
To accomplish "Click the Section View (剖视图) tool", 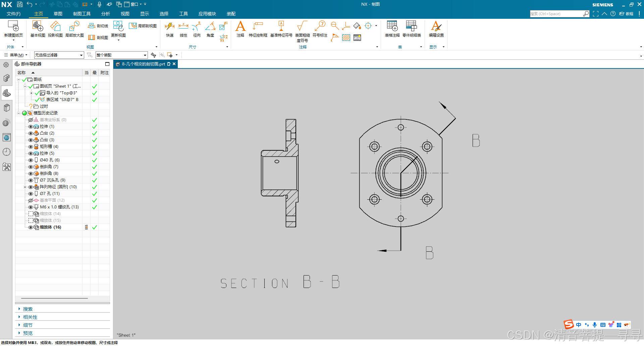I will click(98, 38).
